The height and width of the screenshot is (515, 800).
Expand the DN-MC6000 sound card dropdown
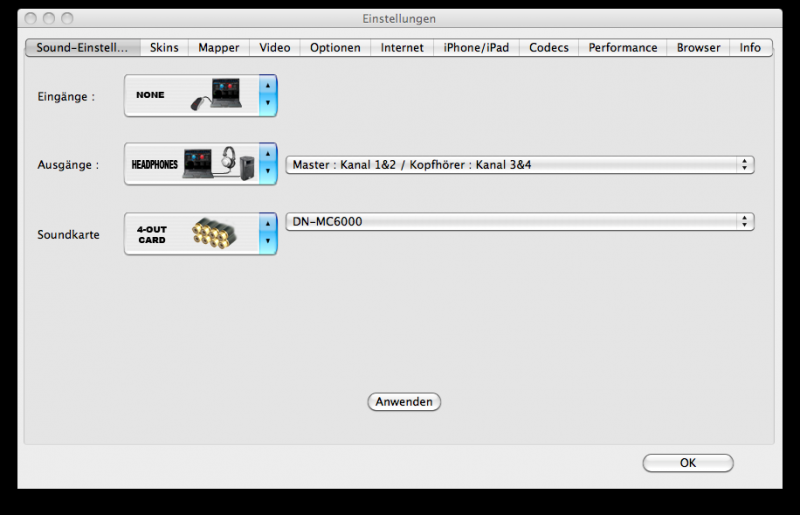[519, 222]
